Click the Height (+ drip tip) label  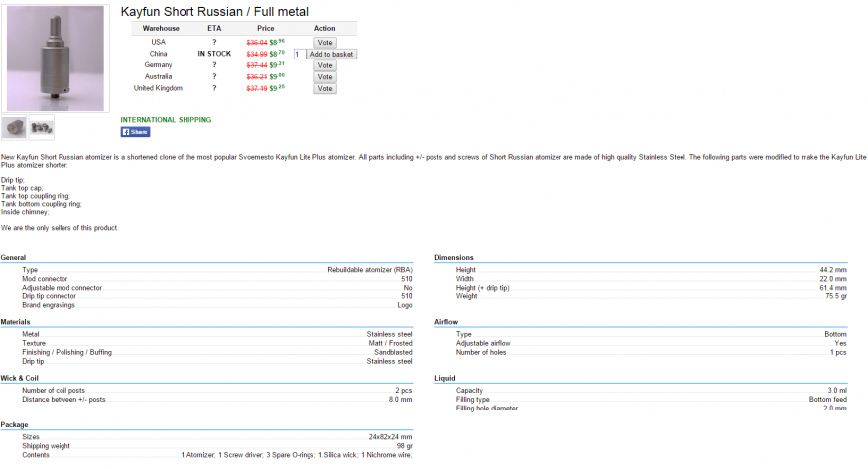pyautogui.click(x=483, y=288)
